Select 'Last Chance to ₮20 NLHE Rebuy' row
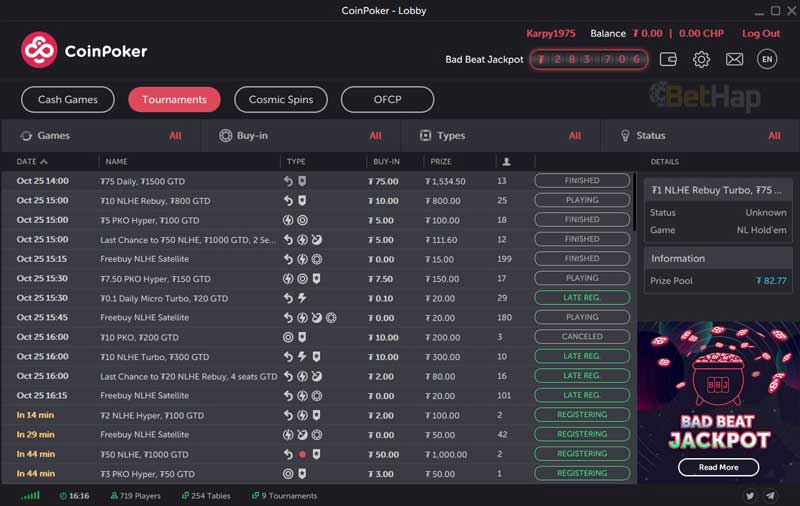The image size is (800, 506). click(x=316, y=376)
